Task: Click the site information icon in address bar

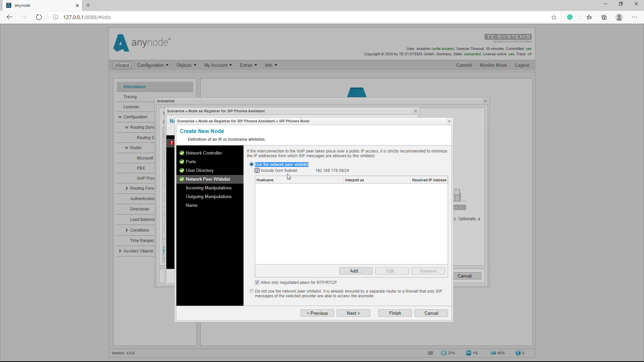Action: click(x=56, y=17)
